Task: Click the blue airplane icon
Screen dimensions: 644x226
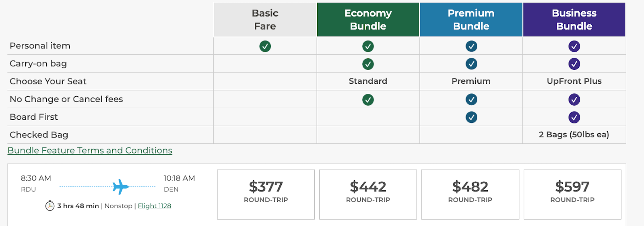Action: coord(120,187)
